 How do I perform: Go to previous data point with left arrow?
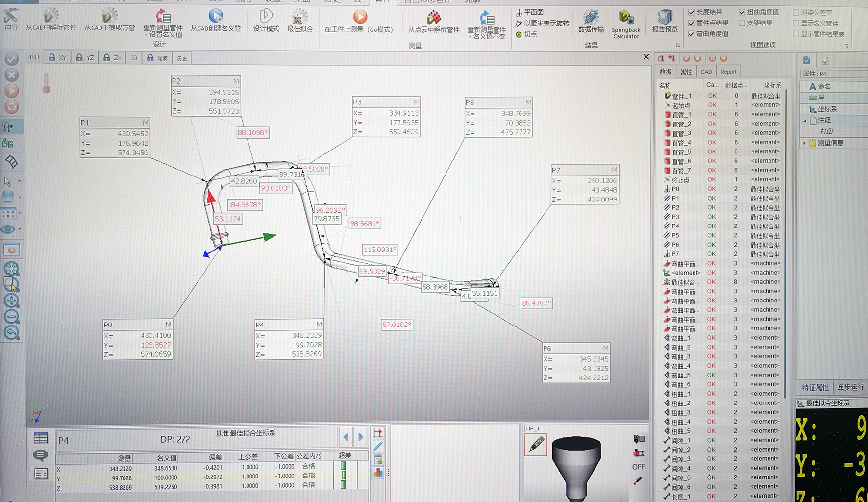[x=346, y=437]
